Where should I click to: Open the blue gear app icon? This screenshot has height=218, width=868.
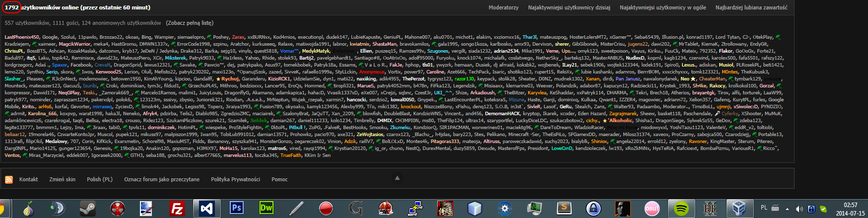(x=505, y=208)
